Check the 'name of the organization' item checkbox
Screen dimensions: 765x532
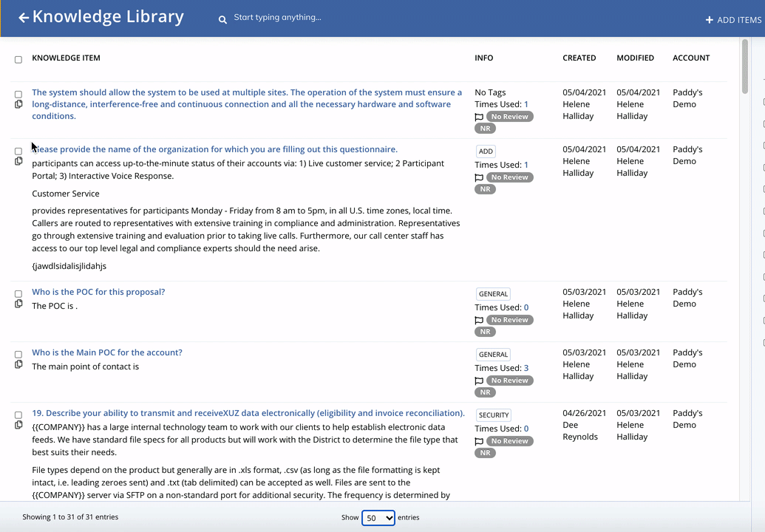(18, 151)
